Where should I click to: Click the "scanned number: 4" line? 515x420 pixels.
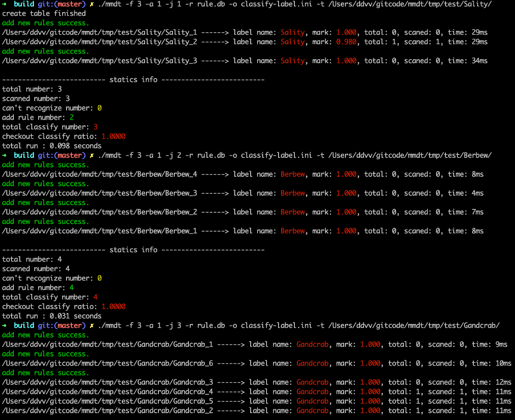pos(36,269)
